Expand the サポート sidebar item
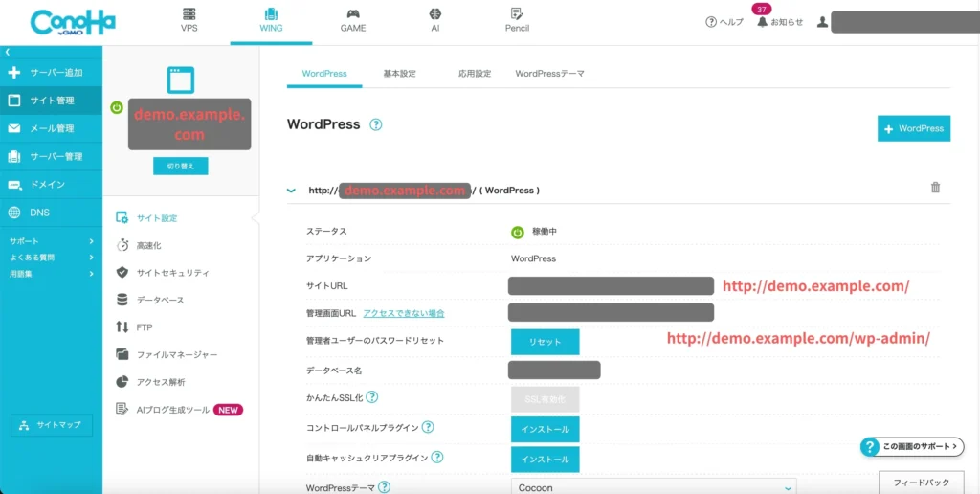 click(x=52, y=241)
